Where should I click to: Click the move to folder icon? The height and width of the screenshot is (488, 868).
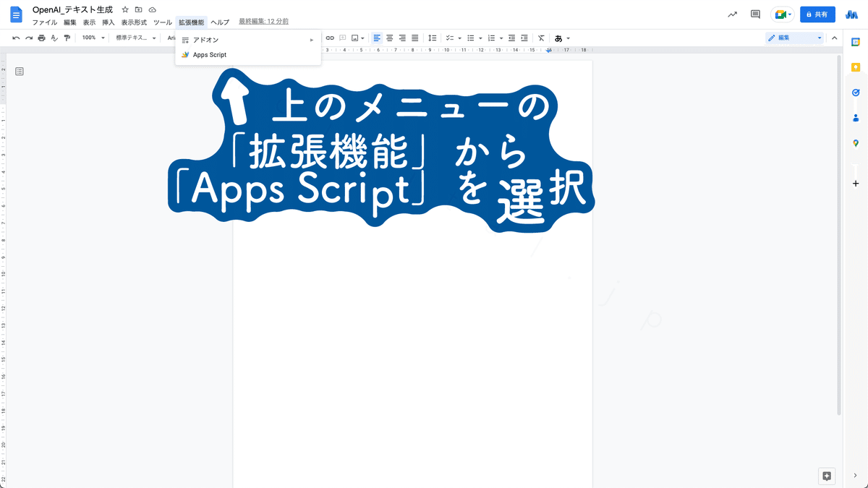[x=138, y=9]
